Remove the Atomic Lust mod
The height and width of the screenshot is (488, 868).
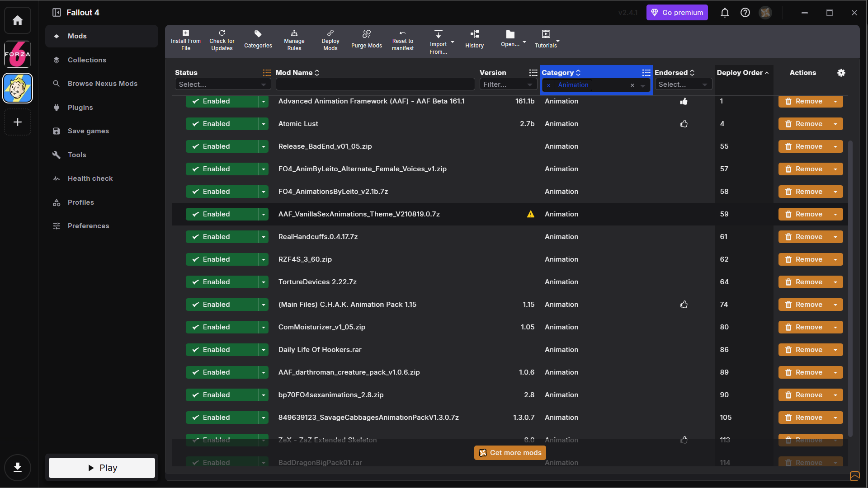click(x=803, y=124)
